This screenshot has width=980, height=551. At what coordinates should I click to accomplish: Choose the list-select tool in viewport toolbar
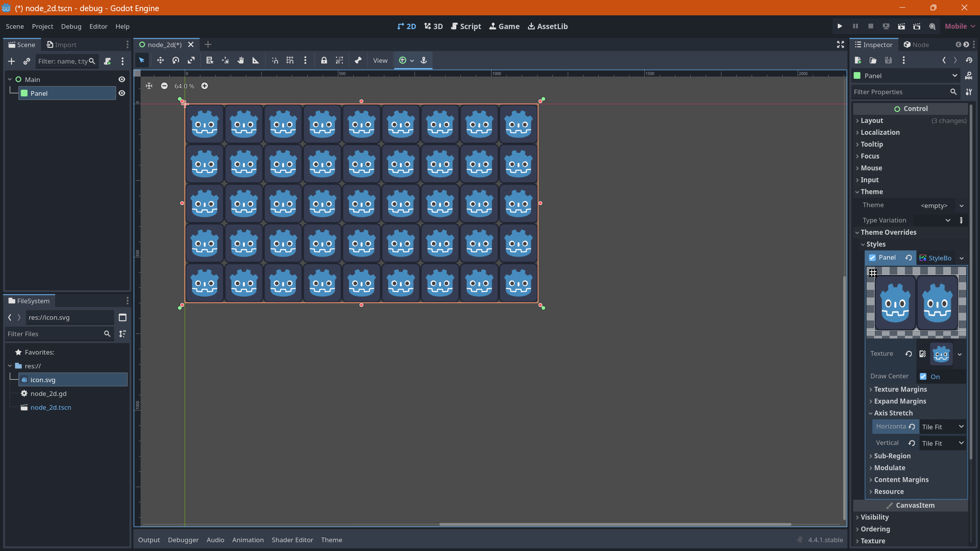click(210, 60)
